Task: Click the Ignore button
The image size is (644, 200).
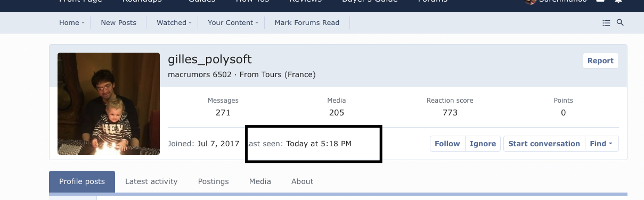Action: 483,144
